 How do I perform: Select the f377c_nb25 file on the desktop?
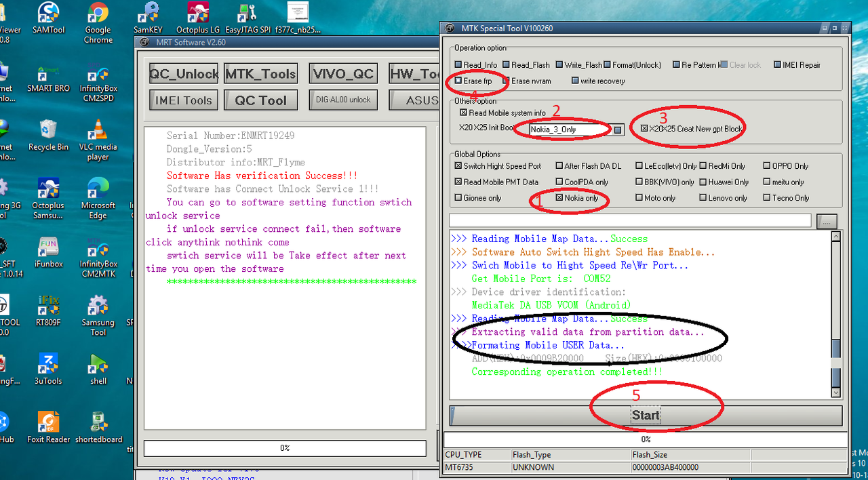pos(297,18)
